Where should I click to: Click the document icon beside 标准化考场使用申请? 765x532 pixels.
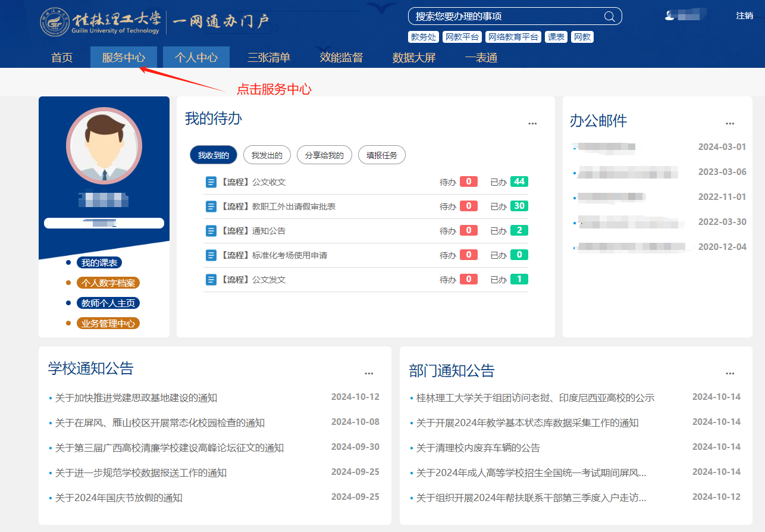click(211, 255)
